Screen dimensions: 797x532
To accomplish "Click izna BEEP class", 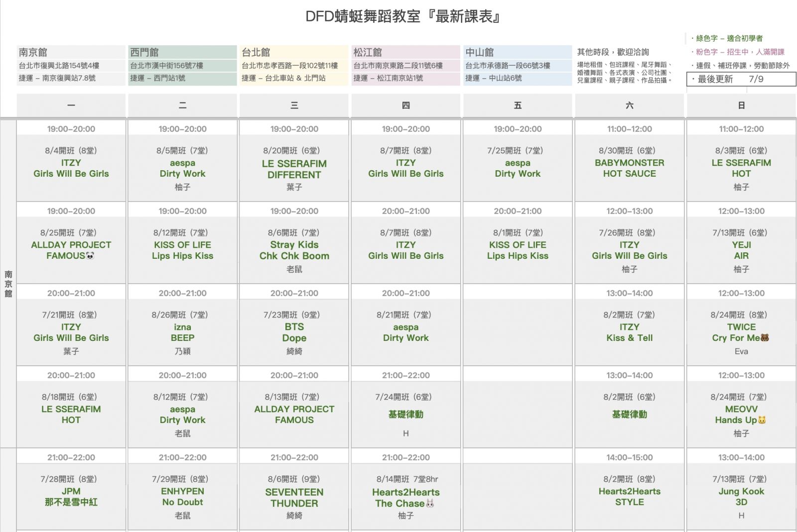I will pos(183,332).
